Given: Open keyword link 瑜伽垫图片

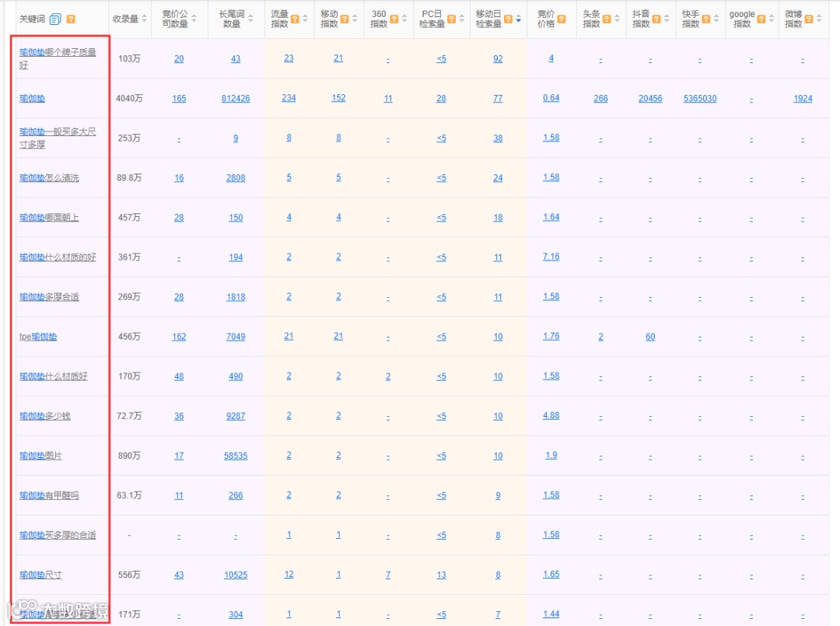Looking at the screenshot, I should coord(40,456).
